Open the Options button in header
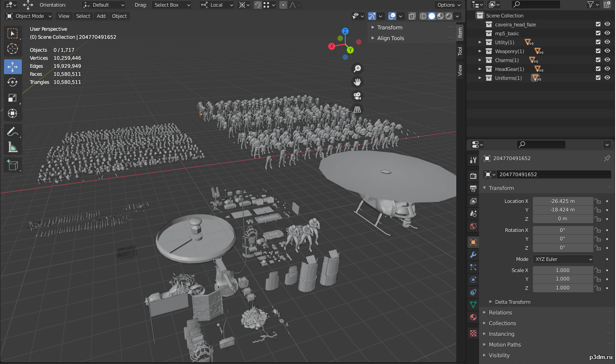616x364 pixels. click(x=448, y=5)
